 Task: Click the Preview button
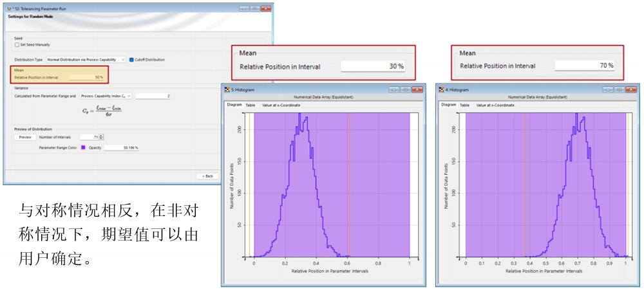[25, 137]
